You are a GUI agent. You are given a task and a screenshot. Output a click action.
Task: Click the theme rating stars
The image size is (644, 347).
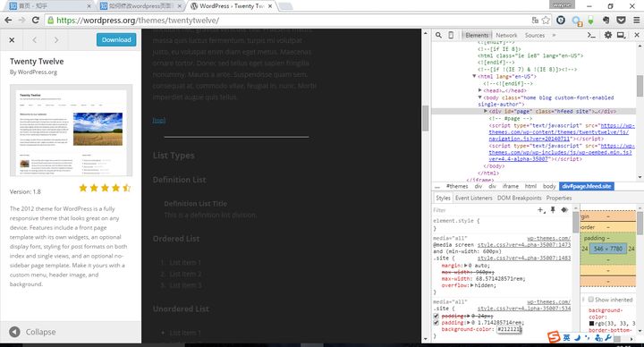(105, 188)
